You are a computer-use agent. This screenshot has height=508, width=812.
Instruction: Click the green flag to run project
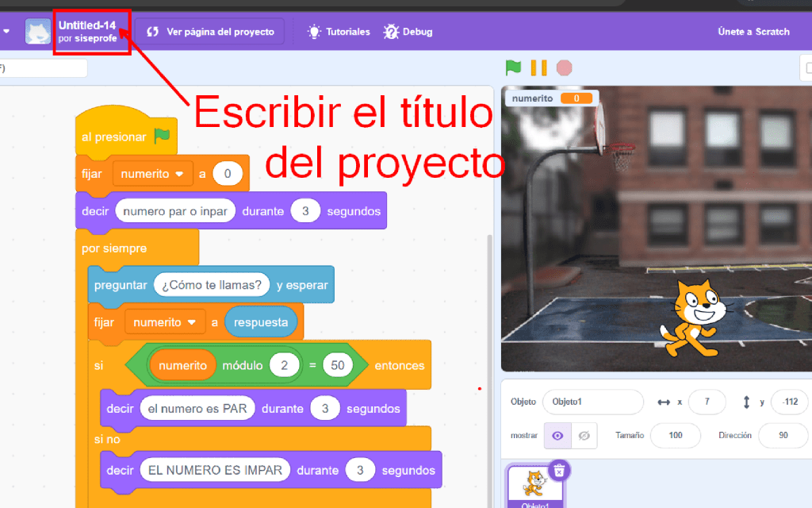pyautogui.click(x=514, y=68)
